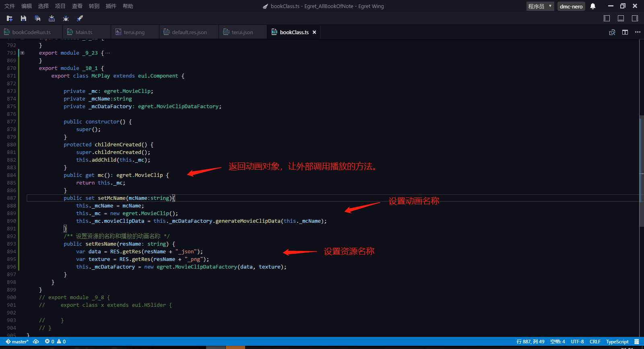Click the new project folder icon

(10, 18)
